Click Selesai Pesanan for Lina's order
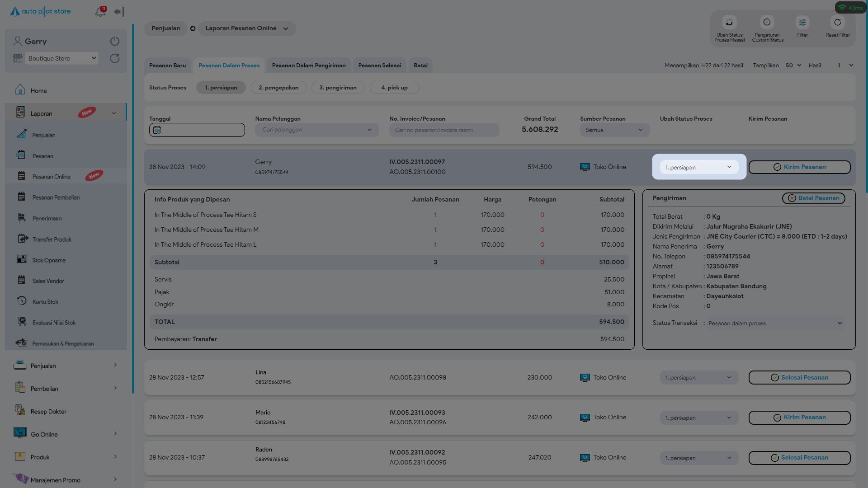Image resolution: width=868 pixels, height=488 pixels. click(x=799, y=378)
